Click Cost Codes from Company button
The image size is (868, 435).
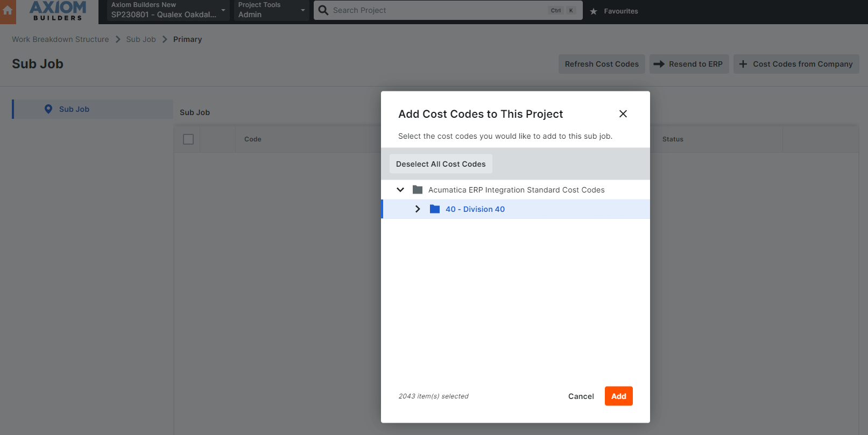(796, 64)
